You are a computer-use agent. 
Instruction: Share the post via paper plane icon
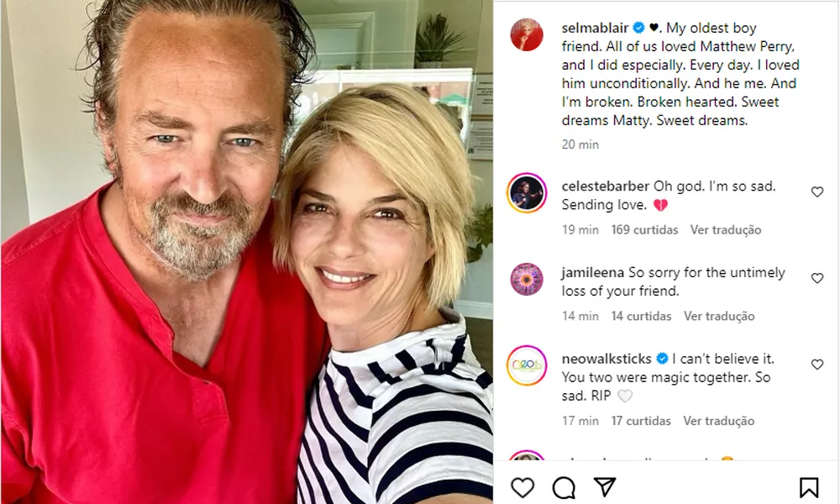[x=605, y=487]
